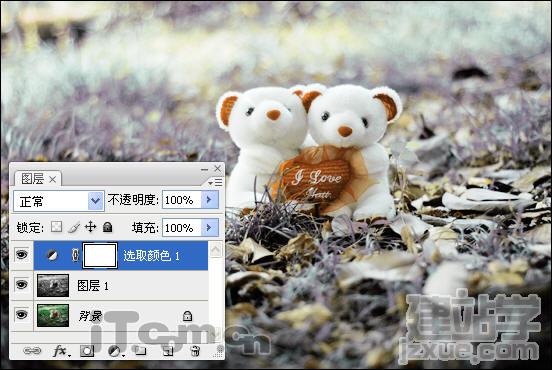This screenshot has width=552, height=370.
Task: Click the 背景 layer lock icon
Action: click(x=187, y=316)
